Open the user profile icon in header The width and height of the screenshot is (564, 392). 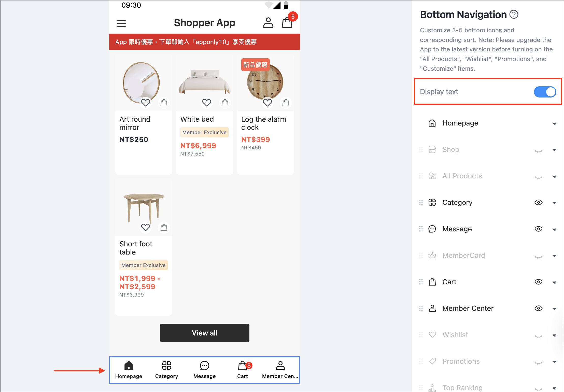[x=268, y=23]
